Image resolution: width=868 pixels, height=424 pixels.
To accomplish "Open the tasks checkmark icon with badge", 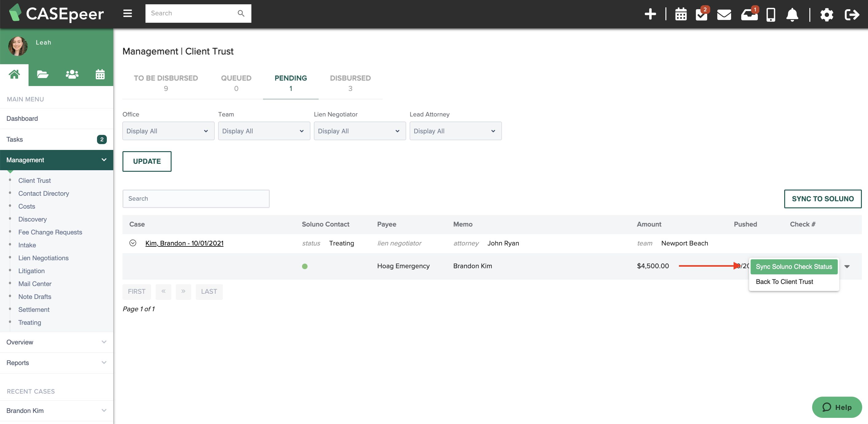I will (x=702, y=14).
